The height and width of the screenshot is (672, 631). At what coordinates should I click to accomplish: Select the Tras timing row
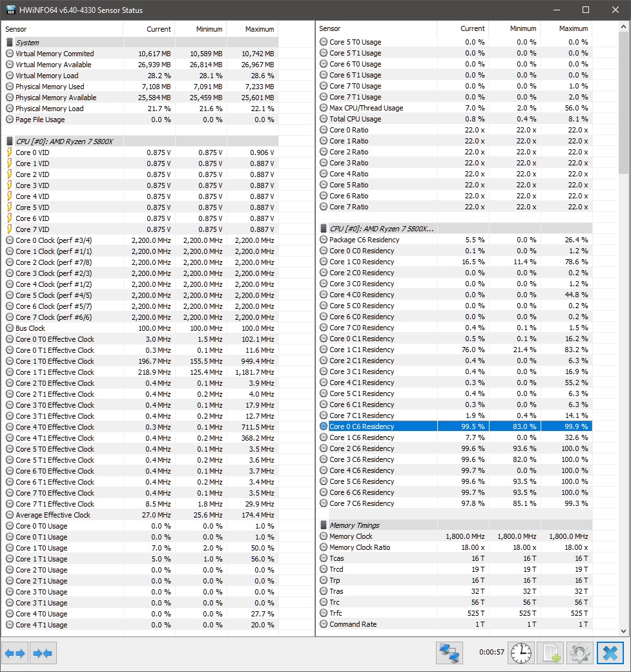[x=455, y=591]
